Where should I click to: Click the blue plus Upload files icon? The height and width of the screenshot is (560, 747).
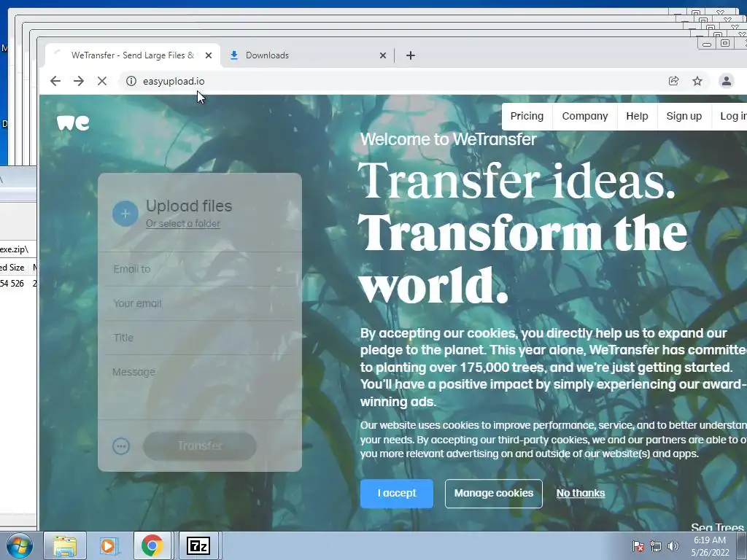(x=125, y=214)
